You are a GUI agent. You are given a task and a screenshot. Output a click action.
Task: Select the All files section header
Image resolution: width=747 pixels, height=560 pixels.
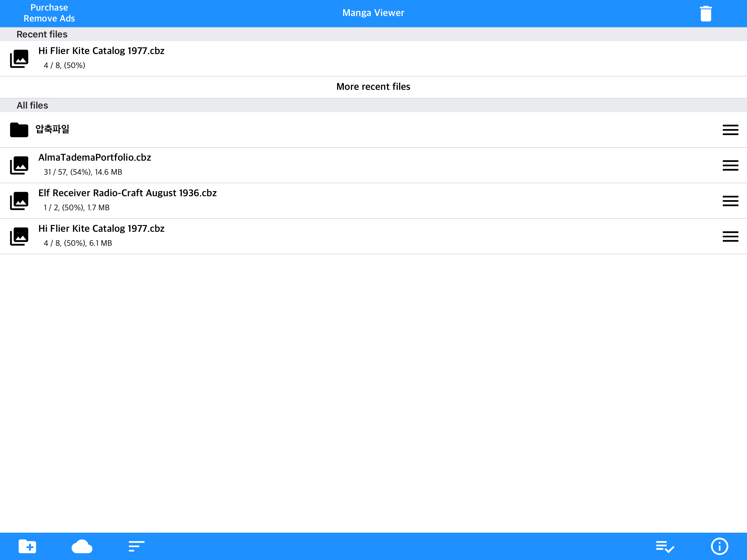[33, 105]
